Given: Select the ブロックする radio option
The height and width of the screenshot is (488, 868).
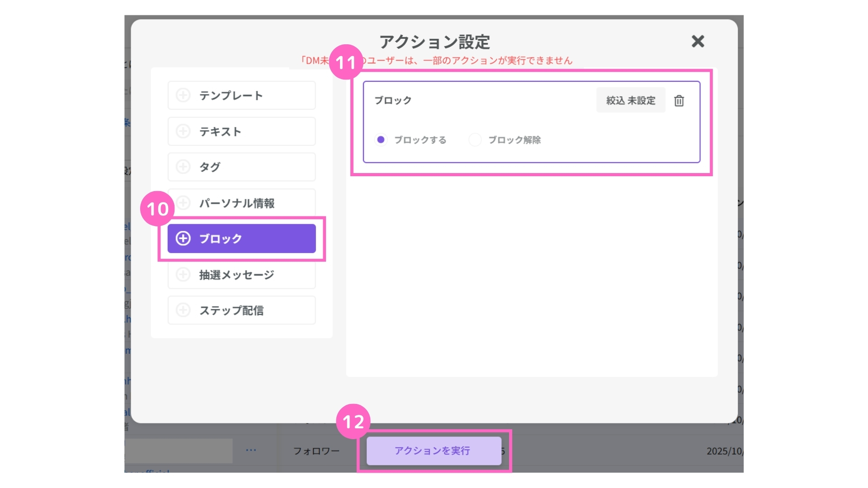Looking at the screenshot, I should pos(381,140).
